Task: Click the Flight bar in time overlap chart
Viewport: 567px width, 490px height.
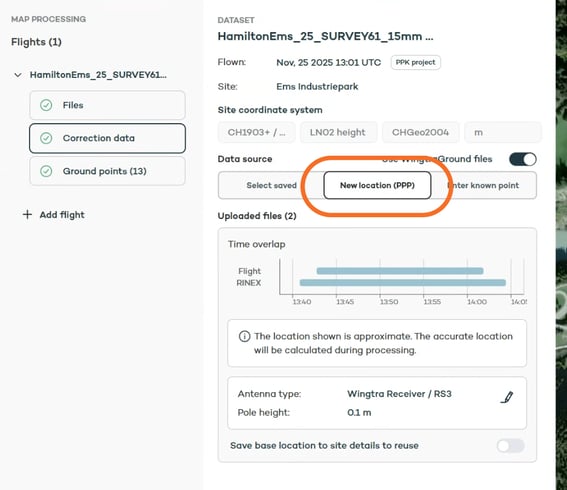Action: pyautogui.click(x=400, y=271)
